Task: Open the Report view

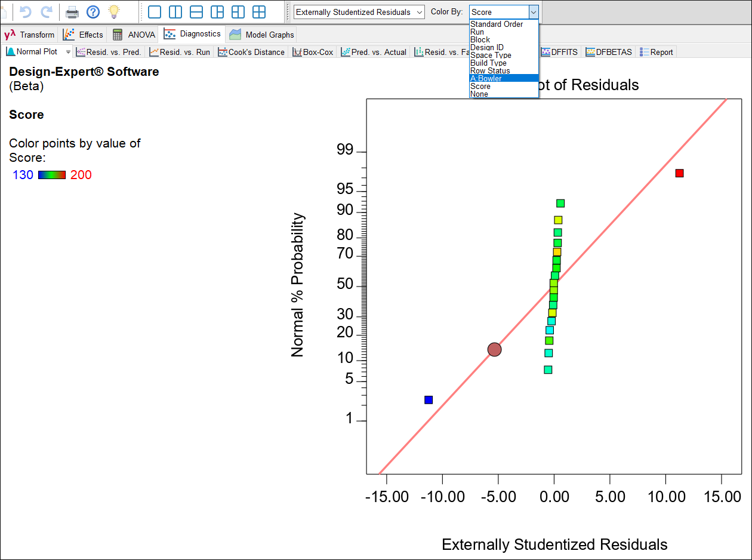Action: 656,52
